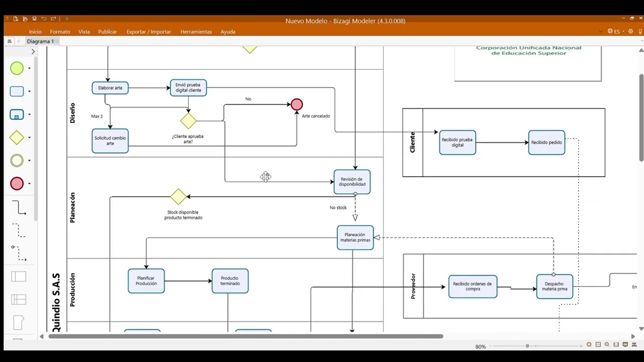The height and width of the screenshot is (362, 644).
Task: Open the Formato ribbon tab
Action: (60, 32)
